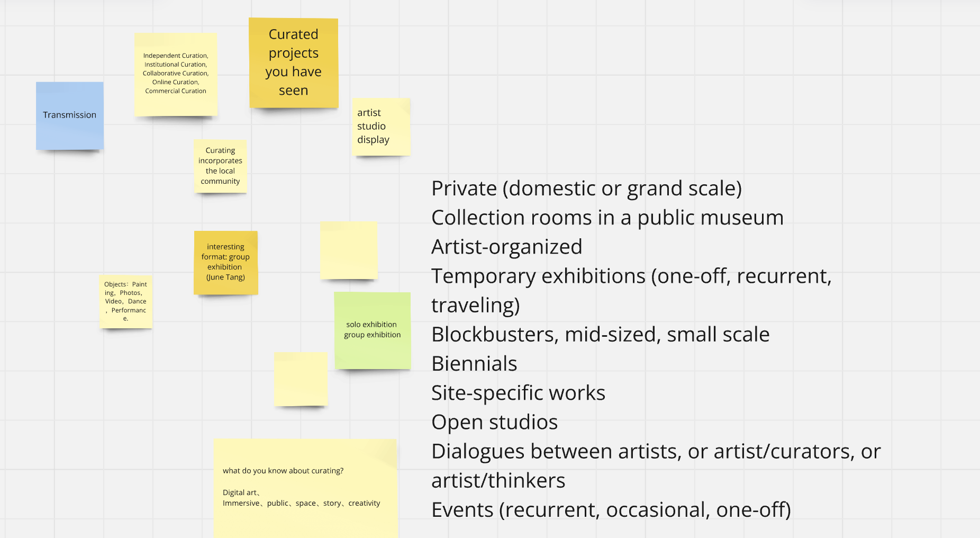The image size is (980, 538).
Task: Select the 'Temporary exhibitions' text entry
Action: coord(632,276)
